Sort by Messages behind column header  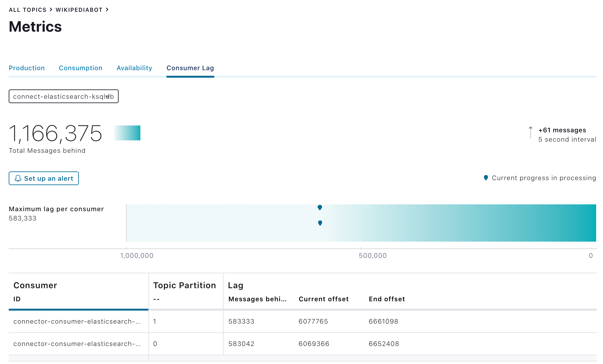click(257, 299)
